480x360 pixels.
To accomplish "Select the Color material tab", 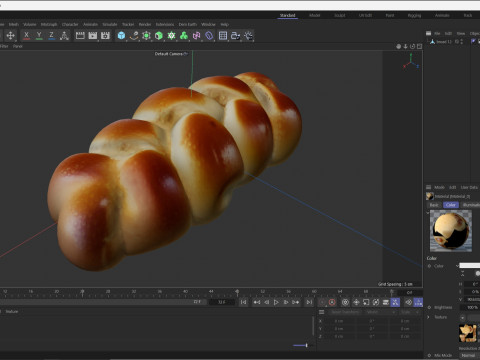I will [x=451, y=205].
